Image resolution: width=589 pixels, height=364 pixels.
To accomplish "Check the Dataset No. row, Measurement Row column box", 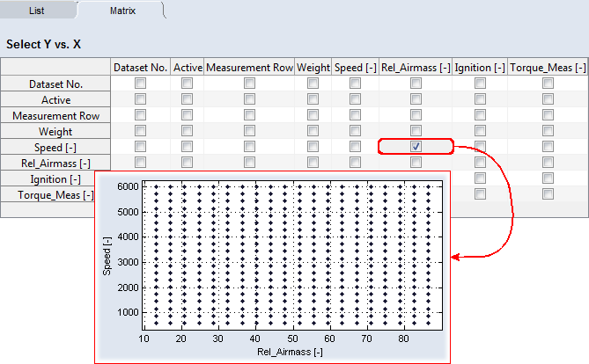I will tap(249, 84).
